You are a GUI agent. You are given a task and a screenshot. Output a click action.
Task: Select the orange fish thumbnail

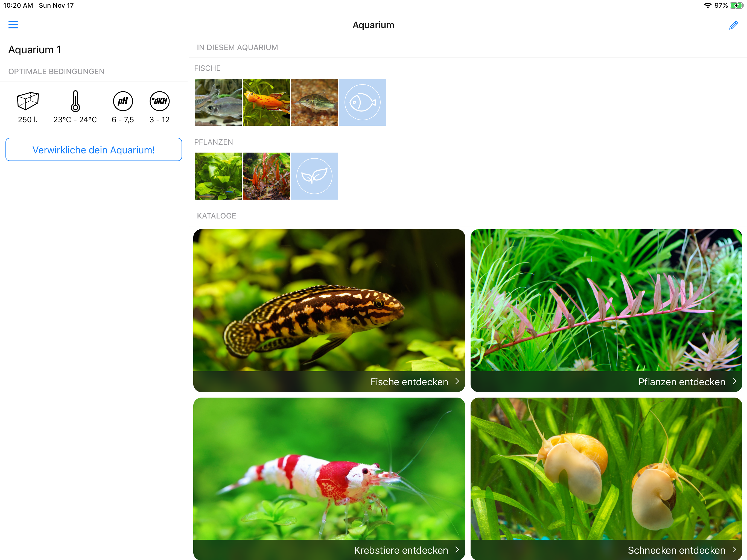click(266, 102)
